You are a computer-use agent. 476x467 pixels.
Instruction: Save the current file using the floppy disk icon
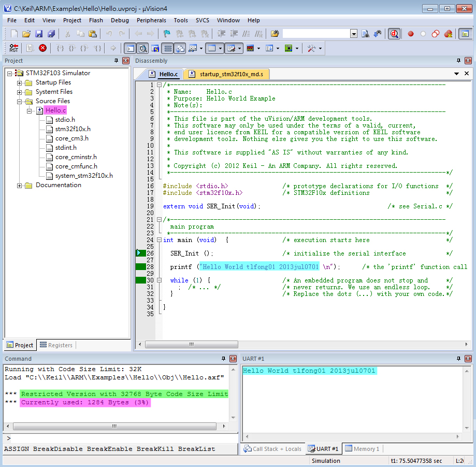pos(39,34)
